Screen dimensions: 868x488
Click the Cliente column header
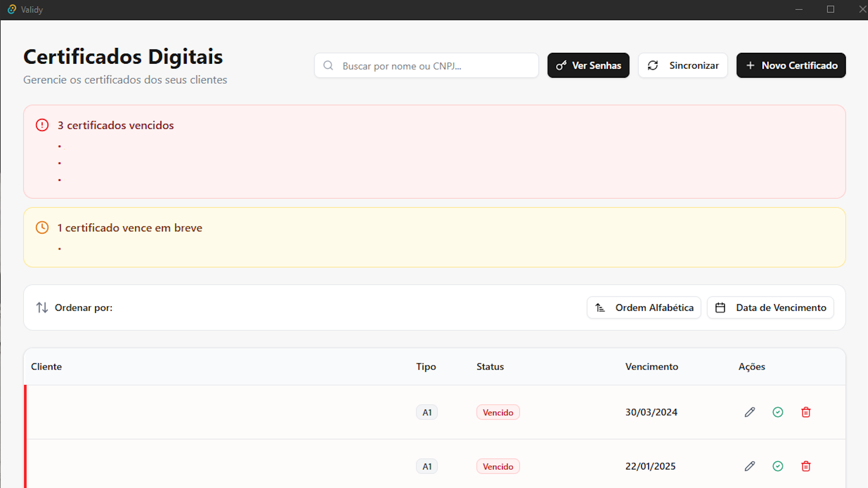click(46, 367)
